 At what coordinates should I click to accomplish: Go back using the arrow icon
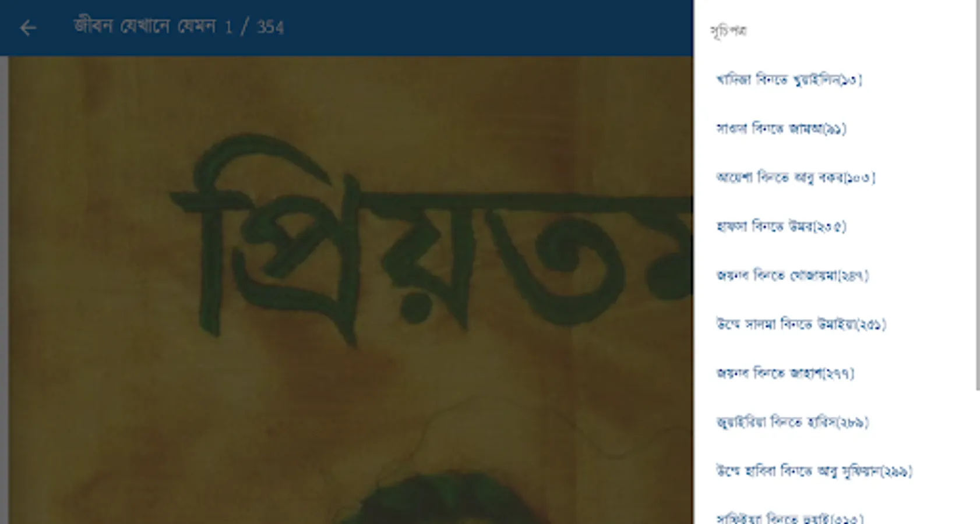click(27, 28)
